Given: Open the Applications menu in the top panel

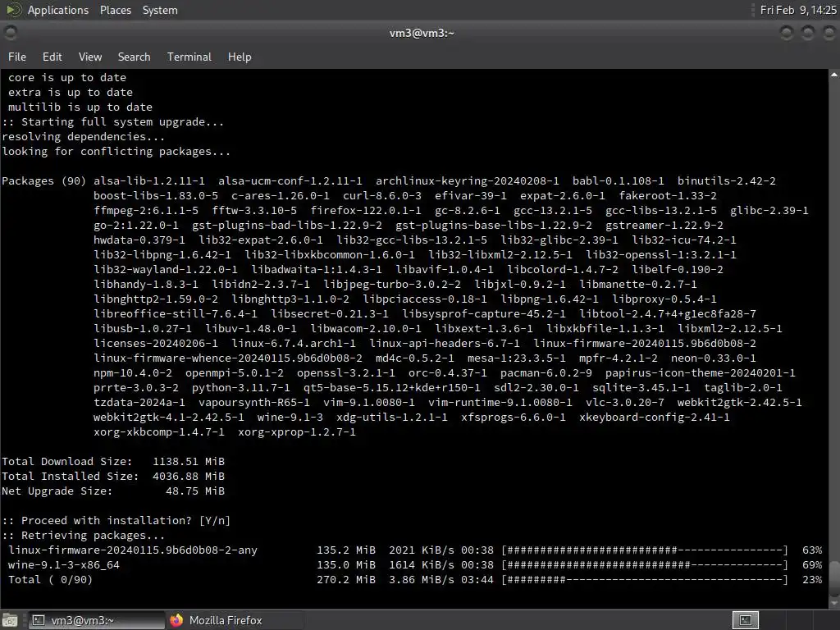Looking at the screenshot, I should [58, 10].
